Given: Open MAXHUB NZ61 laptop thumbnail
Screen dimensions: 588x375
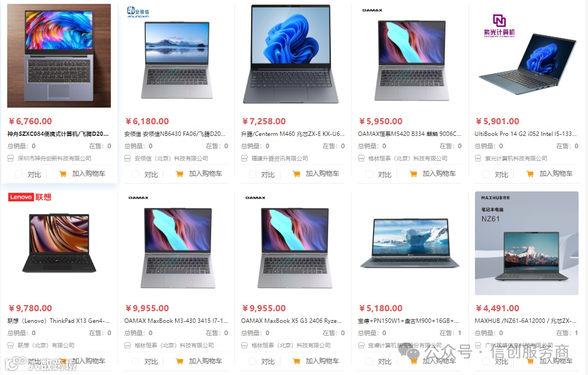Looking at the screenshot, I should point(526,243).
